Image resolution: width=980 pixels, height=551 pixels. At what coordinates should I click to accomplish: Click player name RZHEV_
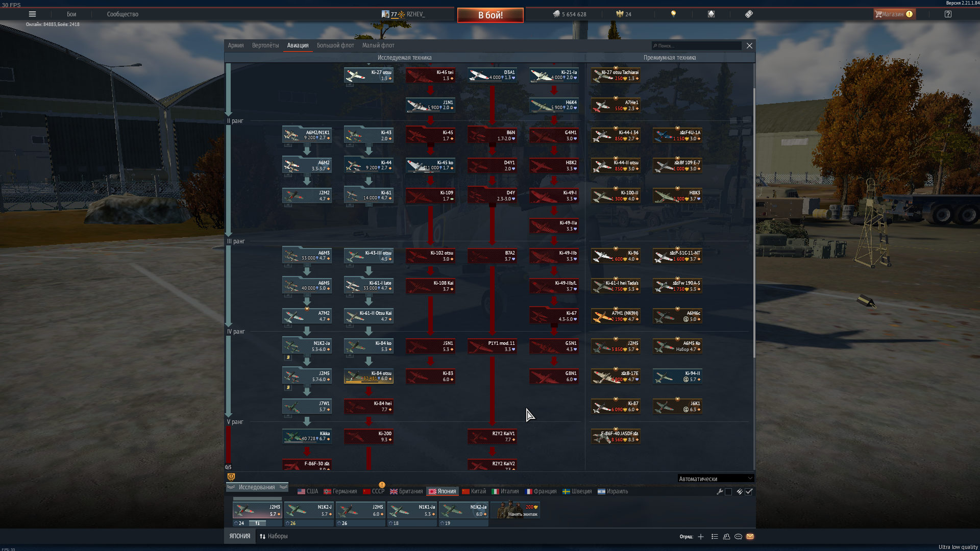(x=415, y=14)
